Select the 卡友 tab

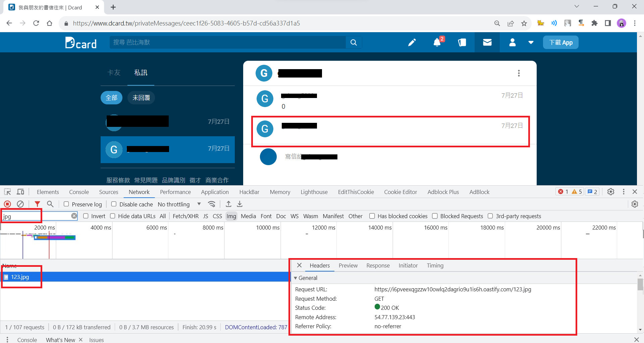(x=114, y=72)
